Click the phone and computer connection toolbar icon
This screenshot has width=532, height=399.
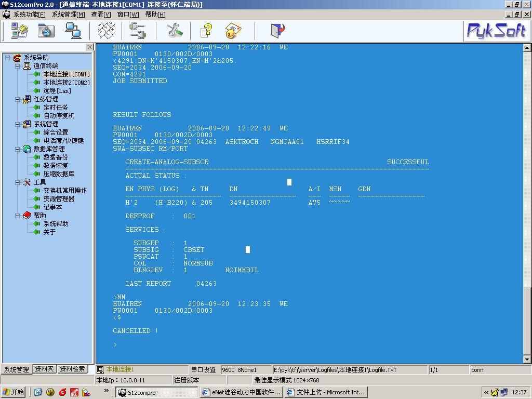pos(19,31)
